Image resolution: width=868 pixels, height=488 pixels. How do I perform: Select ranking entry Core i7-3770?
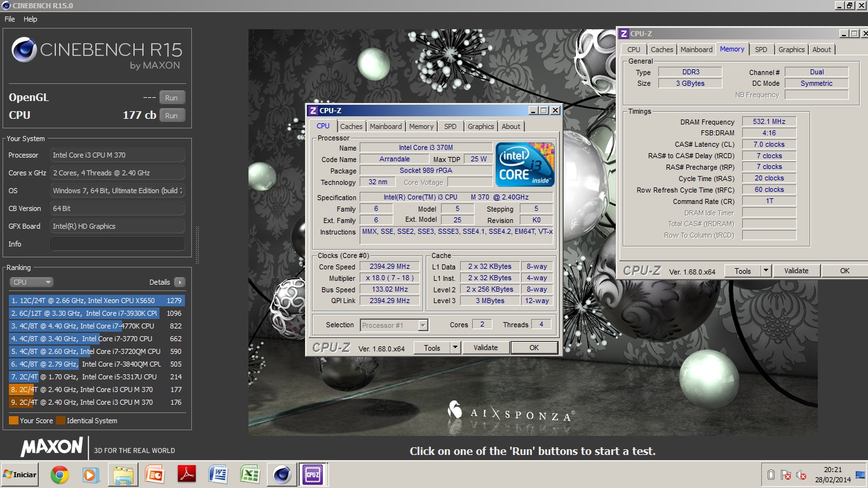97,339
